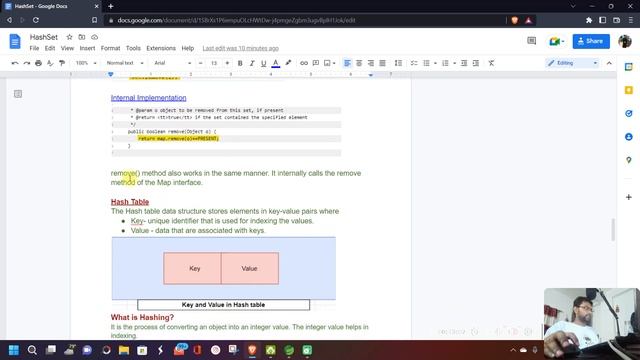Open last edit version history link
Image resolution: width=640 pixels, height=360 pixels.
240,48
